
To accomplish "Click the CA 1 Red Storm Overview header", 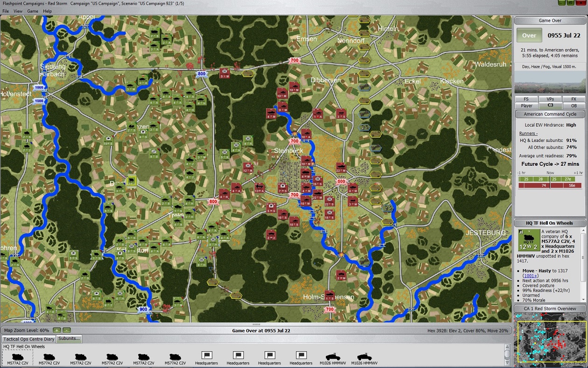I will [x=550, y=308].
